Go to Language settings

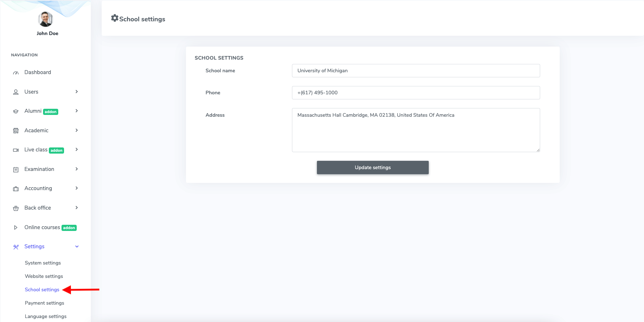pyautogui.click(x=46, y=317)
